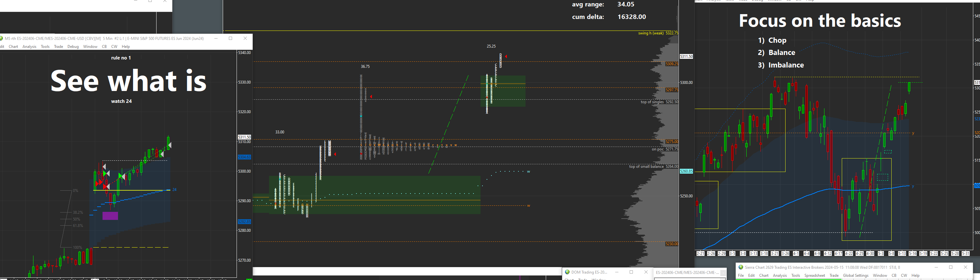Open Help menu in the M5 rth window
980x280 pixels.
tap(126, 46)
